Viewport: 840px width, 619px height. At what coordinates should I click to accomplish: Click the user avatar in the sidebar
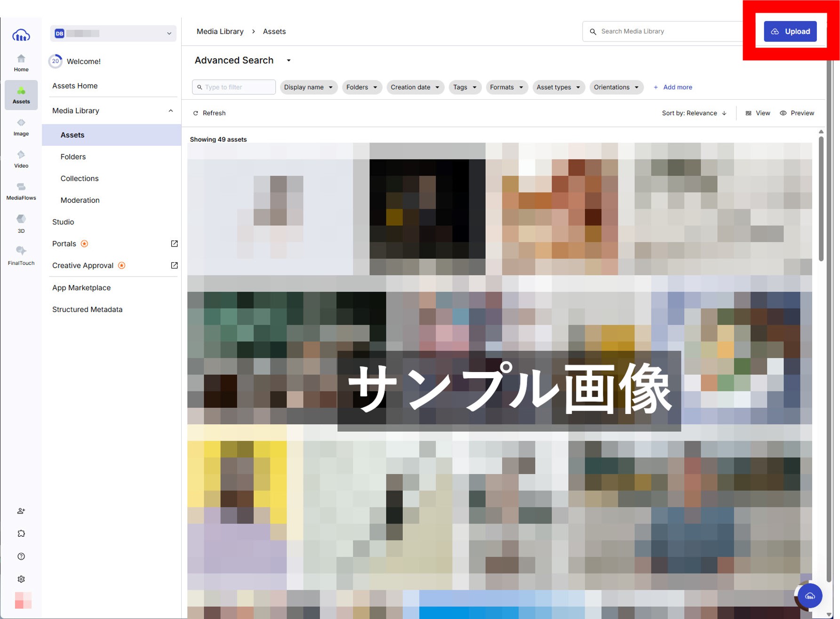[x=23, y=601]
